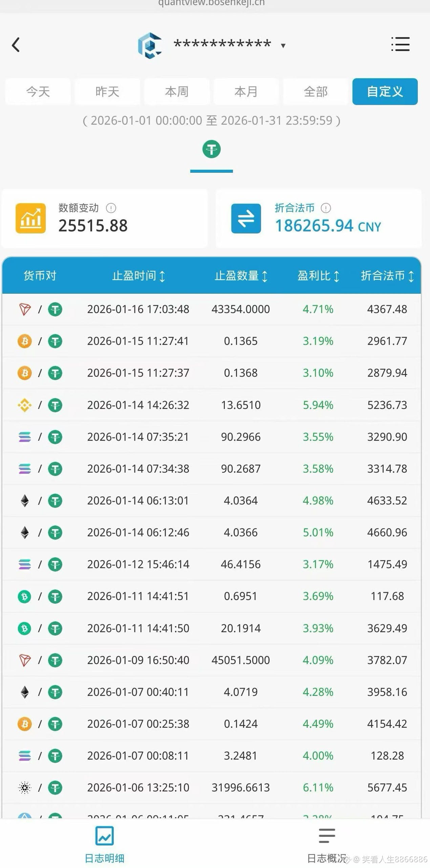The width and height of the screenshot is (430, 868).
Task: Tap the blue currency exchange arrows icon
Action: (x=246, y=219)
